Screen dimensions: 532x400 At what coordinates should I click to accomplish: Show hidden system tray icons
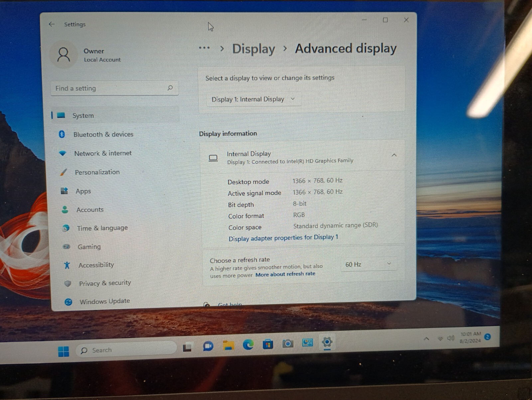point(426,339)
